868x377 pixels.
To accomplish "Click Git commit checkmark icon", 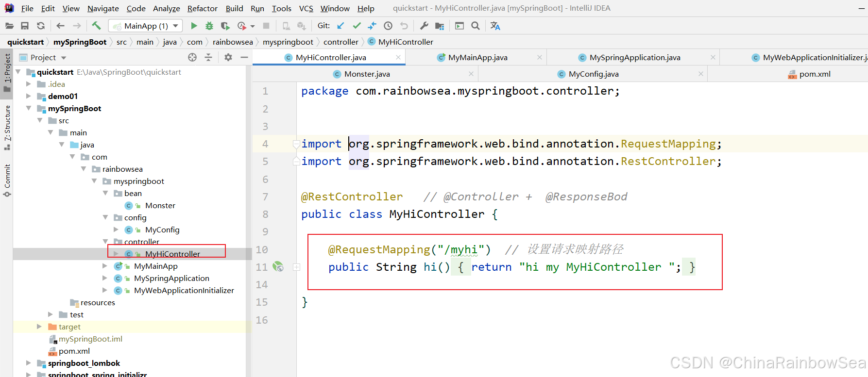I will [357, 26].
